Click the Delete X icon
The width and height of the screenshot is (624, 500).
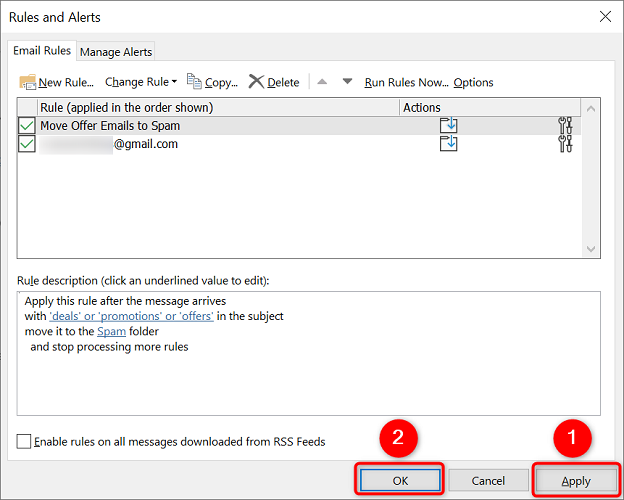pos(257,82)
